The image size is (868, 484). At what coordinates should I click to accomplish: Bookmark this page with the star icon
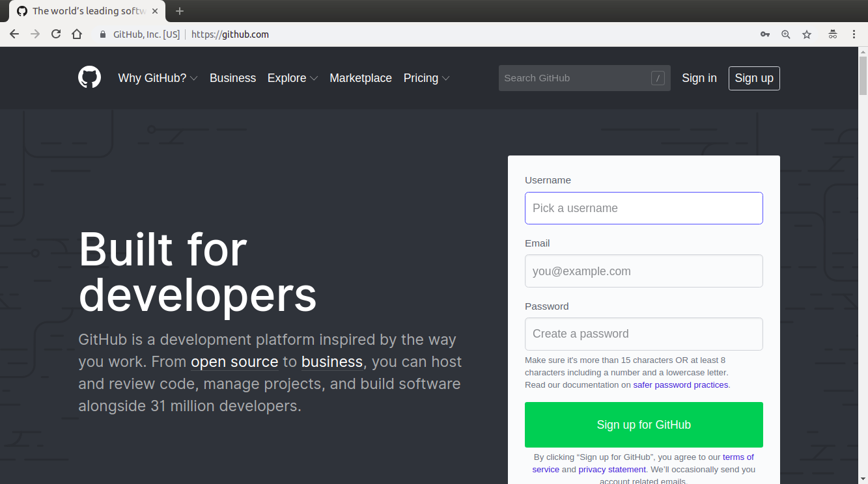pyautogui.click(x=807, y=34)
